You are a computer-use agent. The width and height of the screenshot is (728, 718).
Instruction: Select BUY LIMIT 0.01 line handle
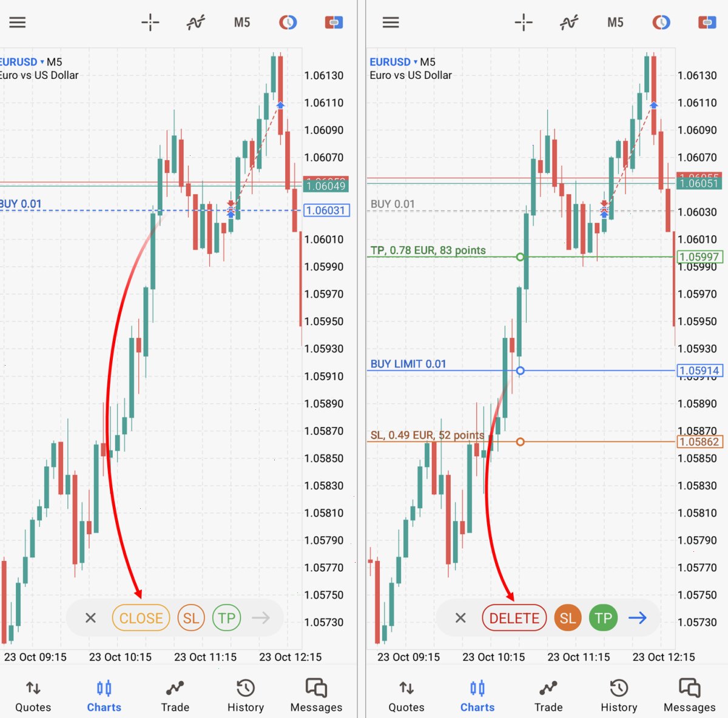(x=520, y=371)
